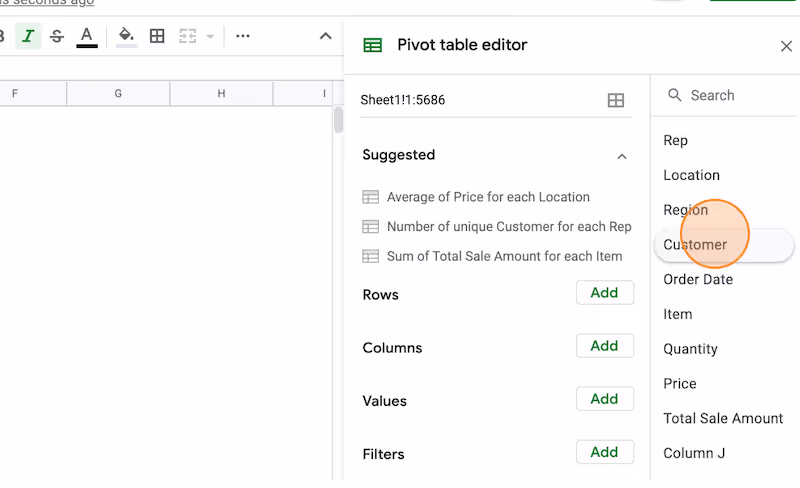Click the Pivot table editor icon
Image resolution: width=800 pixels, height=488 pixels.
point(372,45)
